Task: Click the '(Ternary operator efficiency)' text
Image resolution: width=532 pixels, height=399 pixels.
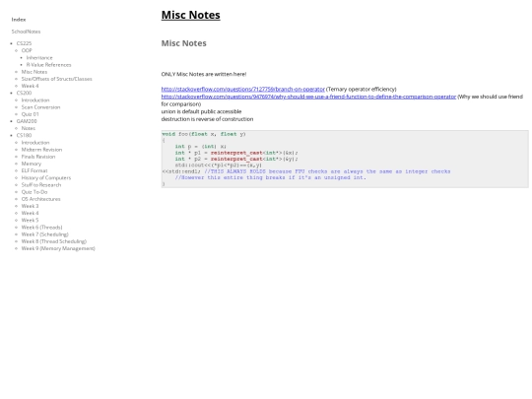Action: [x=361, y=90]
